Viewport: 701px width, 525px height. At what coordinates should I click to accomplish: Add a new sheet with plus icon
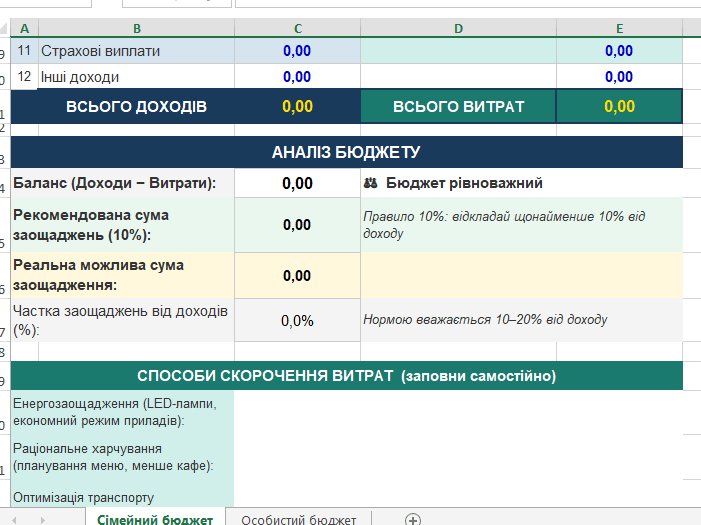coord(413,520)
